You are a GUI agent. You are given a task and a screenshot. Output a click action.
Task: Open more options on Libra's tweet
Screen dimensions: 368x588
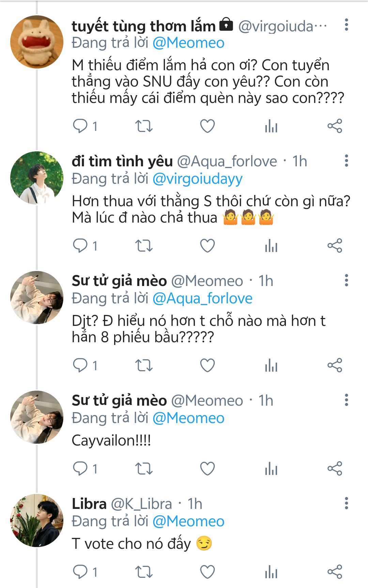pos(347,503)
